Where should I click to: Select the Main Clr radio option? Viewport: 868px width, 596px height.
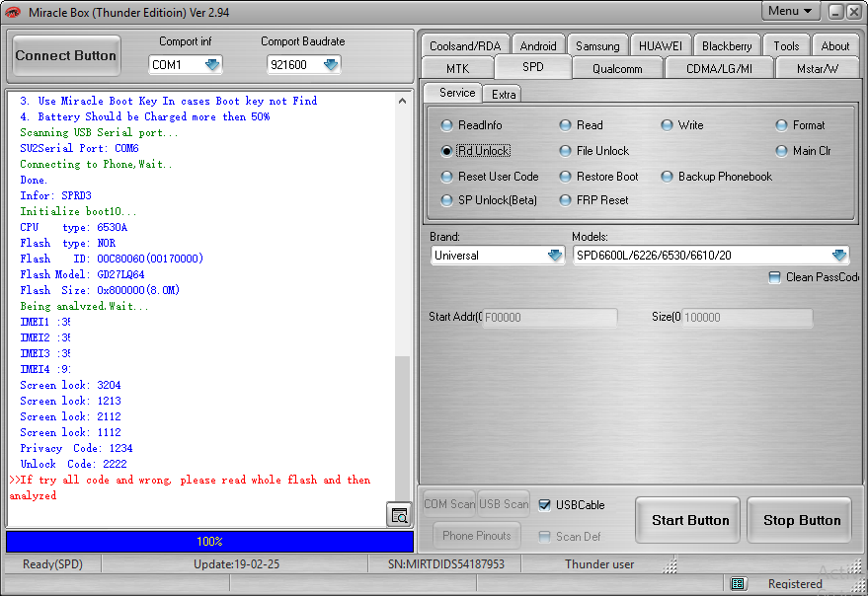(803, 151)
